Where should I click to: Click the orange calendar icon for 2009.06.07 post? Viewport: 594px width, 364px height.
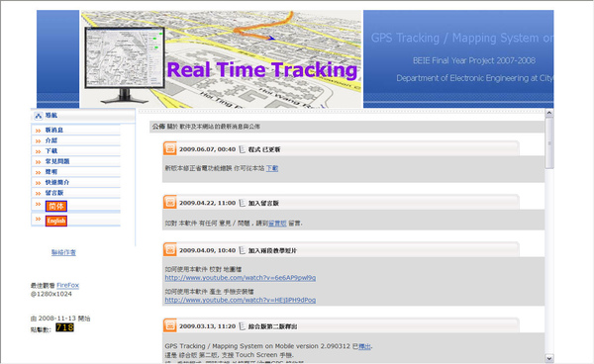169,148
